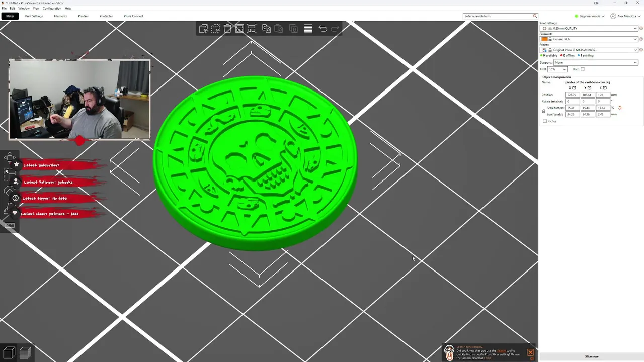Click the Add object toolbar icon

click(x=203, y=29)
